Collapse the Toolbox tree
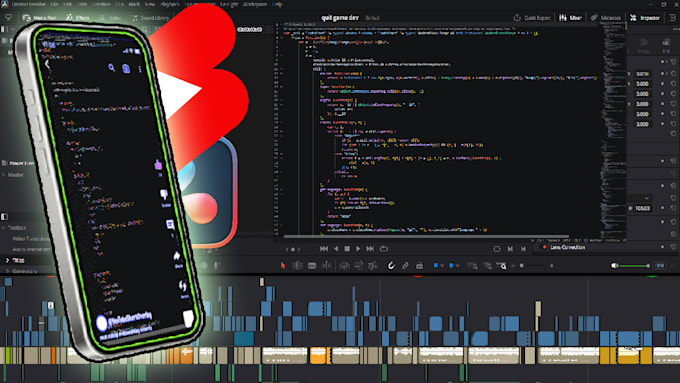This screenshot has height=383, width=680. (x=3, y=228)
